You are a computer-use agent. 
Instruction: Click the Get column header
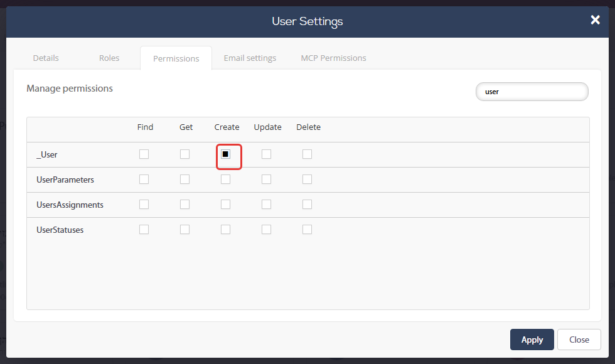pyautogui.click(x=186, y=127)
